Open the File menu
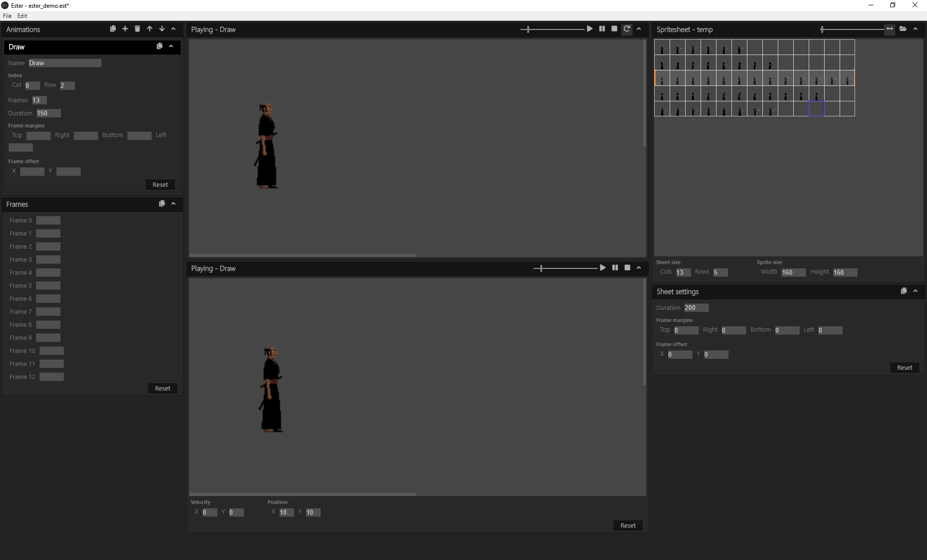Image resolution: width=927 pixels, height=560 pixels. [x=7, y=16]
